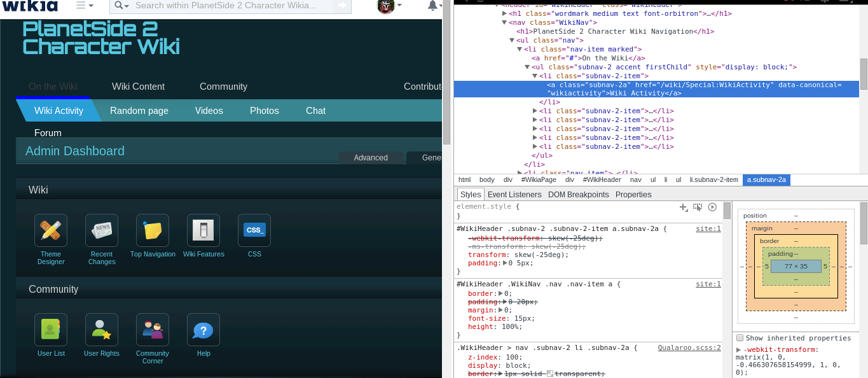The height and width of the screenshot is (378, 868).
Task: Open the Community Corner icon
Action: (x=153, y=330)
